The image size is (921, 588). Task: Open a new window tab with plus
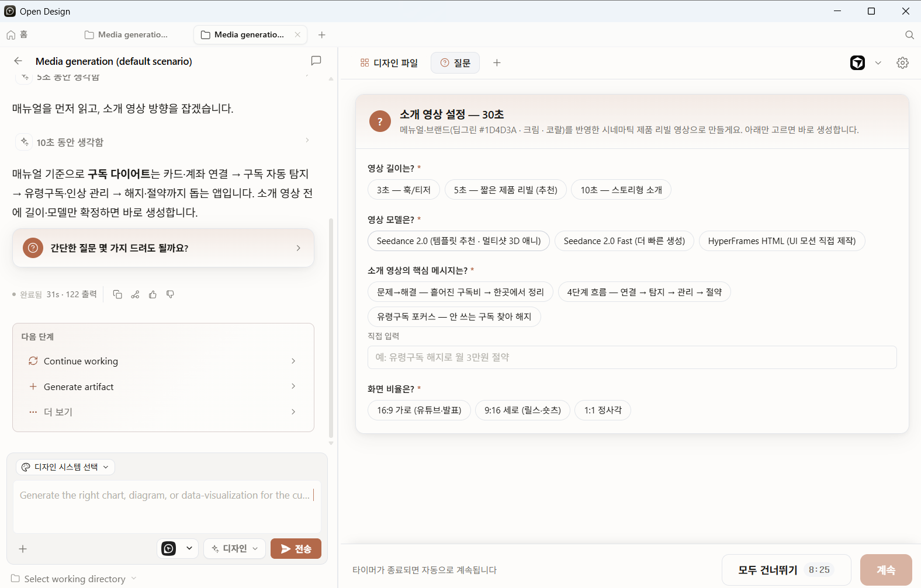[x=321, y=35]
